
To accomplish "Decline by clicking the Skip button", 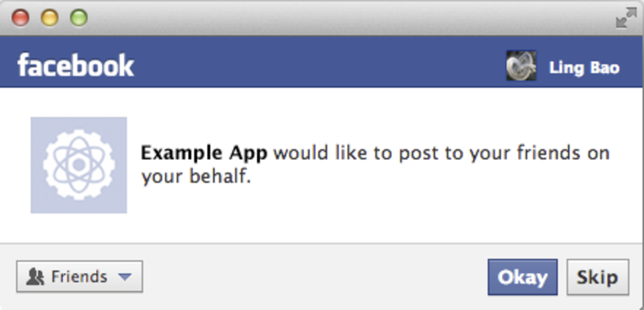I will pos(597,277).
